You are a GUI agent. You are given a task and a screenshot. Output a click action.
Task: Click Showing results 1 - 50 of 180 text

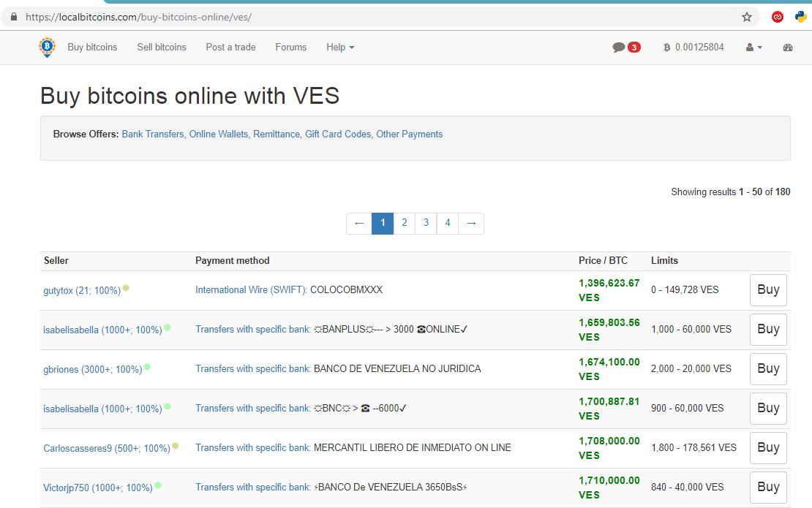731,192
